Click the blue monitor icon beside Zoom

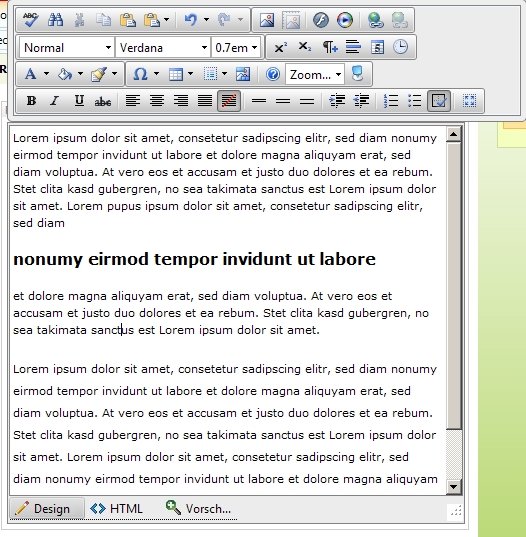click(358, 74)
